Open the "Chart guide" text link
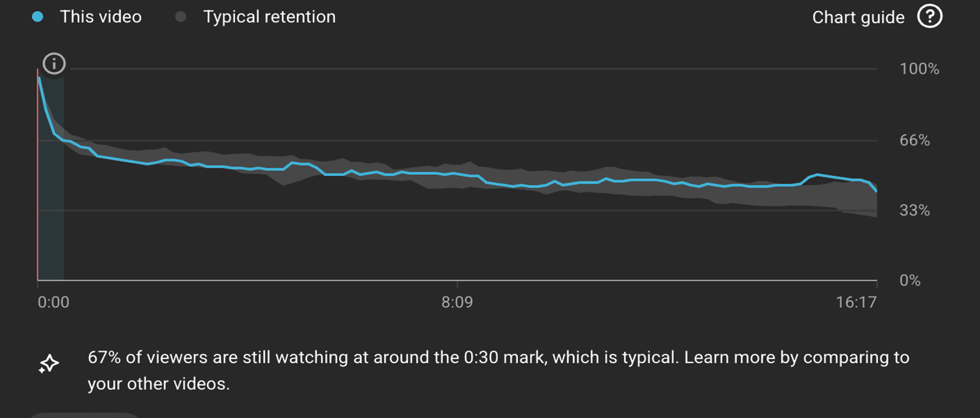 858,18
